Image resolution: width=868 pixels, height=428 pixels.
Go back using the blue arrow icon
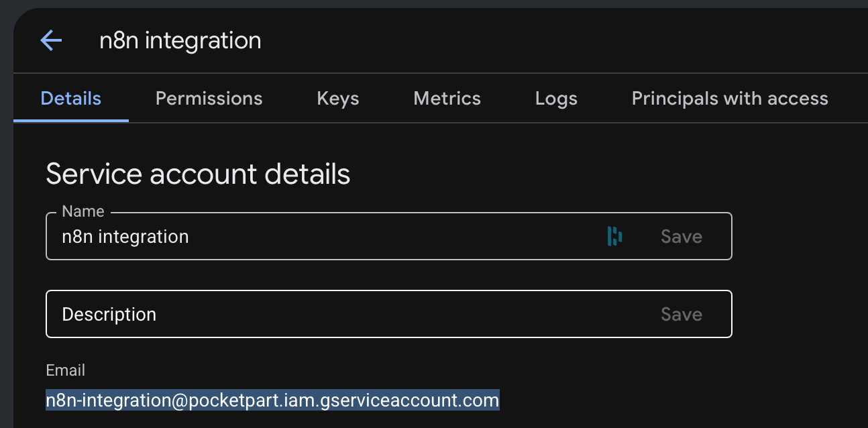tap(51, 40)
